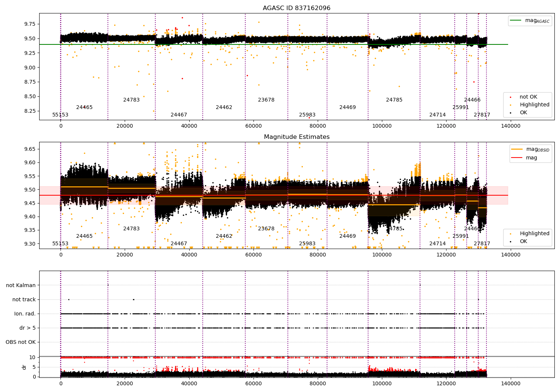Viewport: 560px width, 392px height.
Task: Click the 'dr > 5' axis label
Action: click(28, 328)
